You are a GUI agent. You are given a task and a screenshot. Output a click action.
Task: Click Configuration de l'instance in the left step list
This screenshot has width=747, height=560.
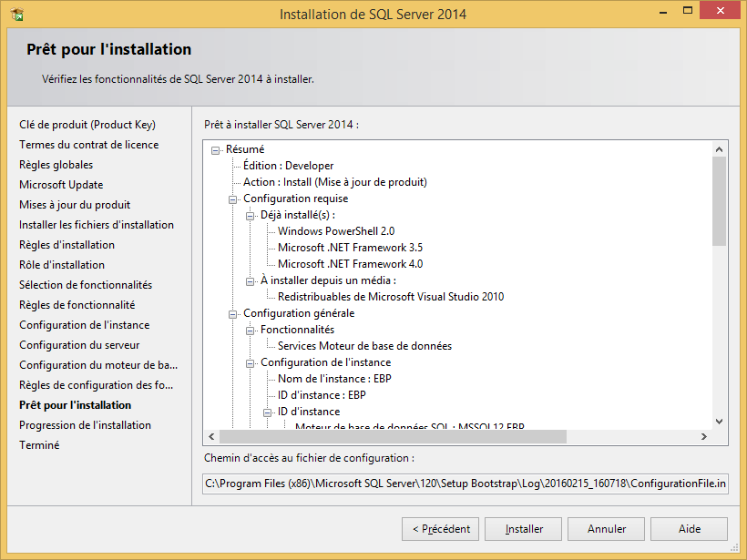(x=85, y=325)
